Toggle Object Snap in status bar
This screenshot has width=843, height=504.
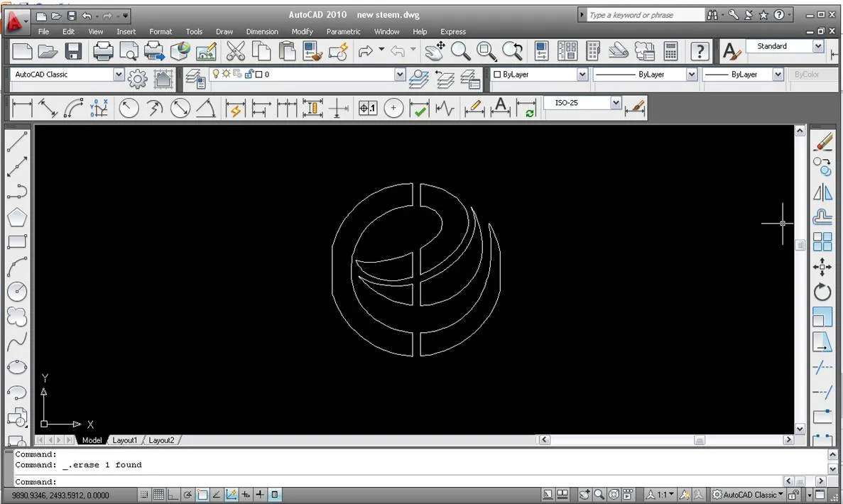coord(202,494)
